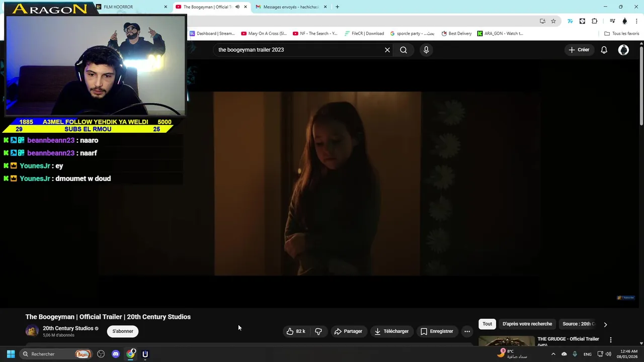Viewport: 644px width, 362px height.
Task: Open the media controls playlist icon
Action: coord(612,21)
